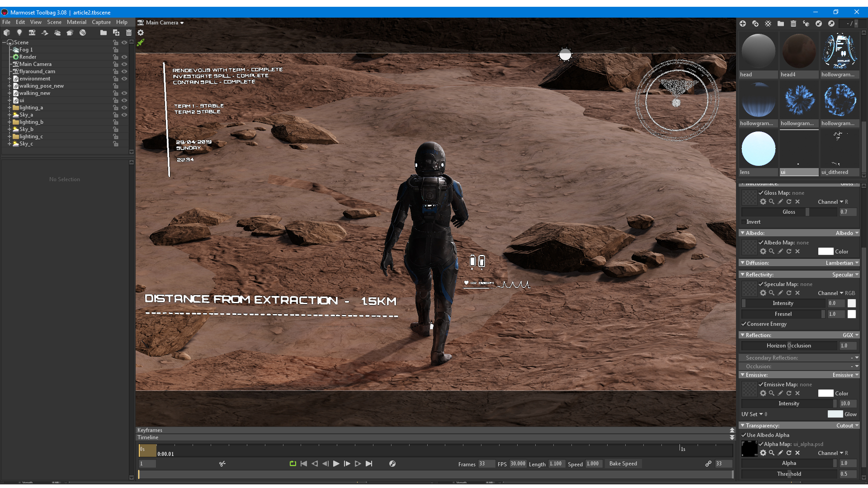Expand the environment tree item
The image size is (868, 488).
tap(9, 79)
